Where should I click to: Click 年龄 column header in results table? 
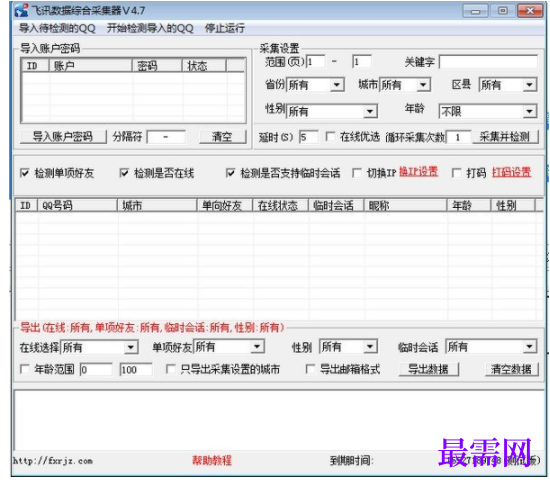[469, 206]
